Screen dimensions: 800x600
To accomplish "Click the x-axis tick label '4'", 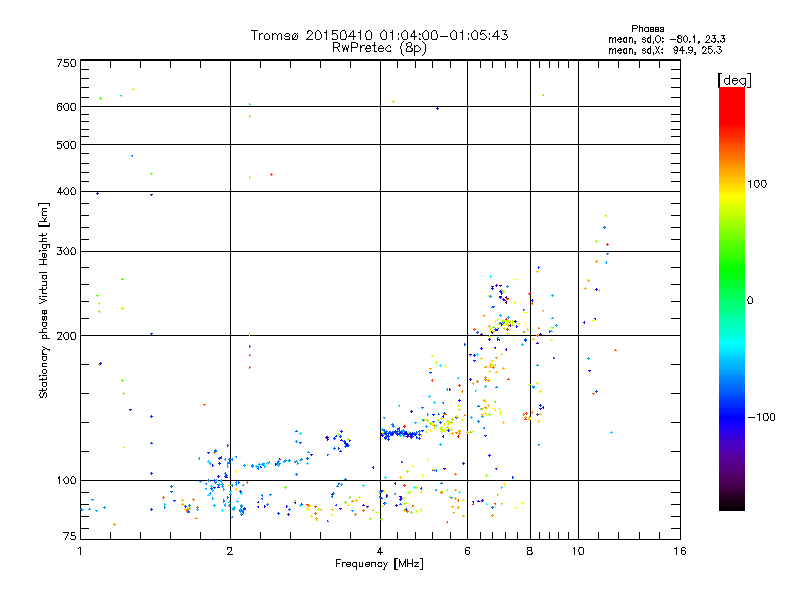I will click(x=380, y=551).
